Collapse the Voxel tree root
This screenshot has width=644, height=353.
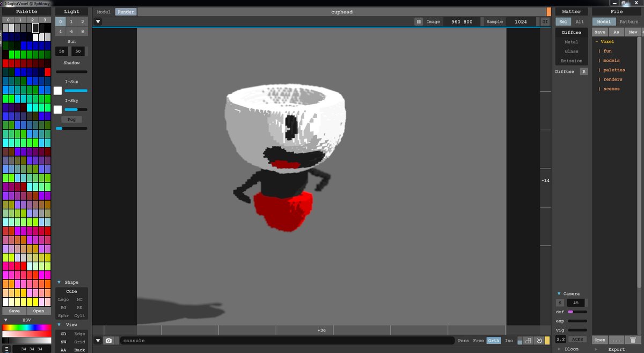tap(597, 41)
